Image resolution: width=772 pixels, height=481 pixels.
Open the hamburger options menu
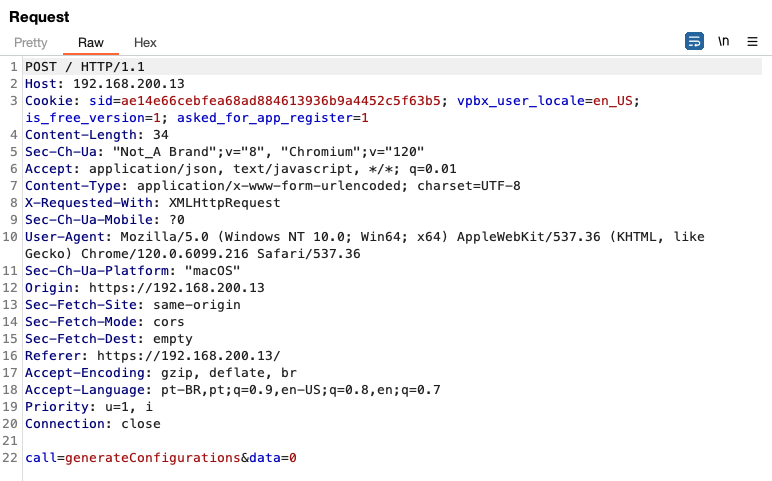pos(752,42)
